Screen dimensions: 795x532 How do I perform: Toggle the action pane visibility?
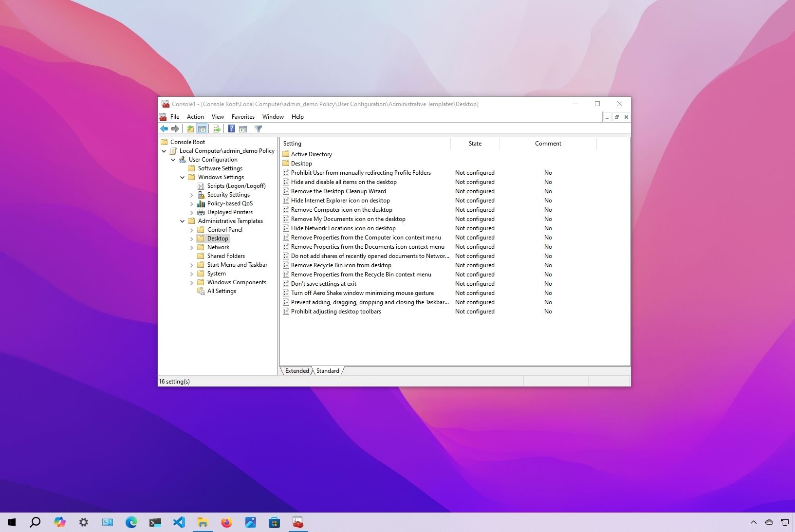pyautogui.click(x=242, y=128)
